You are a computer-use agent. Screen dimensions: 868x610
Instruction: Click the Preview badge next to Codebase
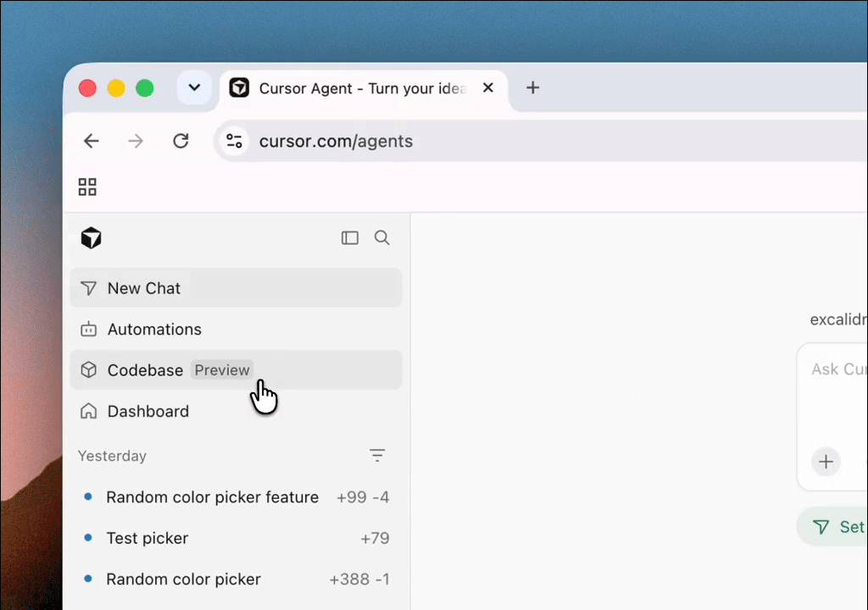coord(222,369)
